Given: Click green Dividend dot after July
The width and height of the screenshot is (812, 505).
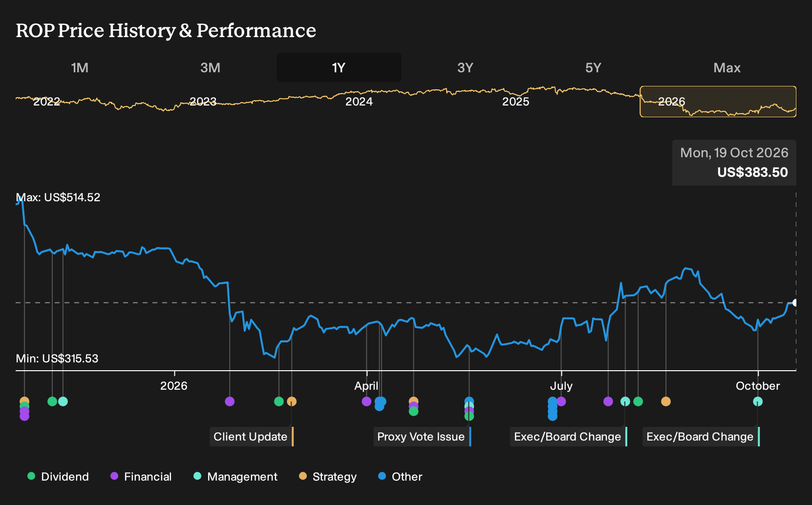Looking at the screenshot, I should tap(638, 401).
